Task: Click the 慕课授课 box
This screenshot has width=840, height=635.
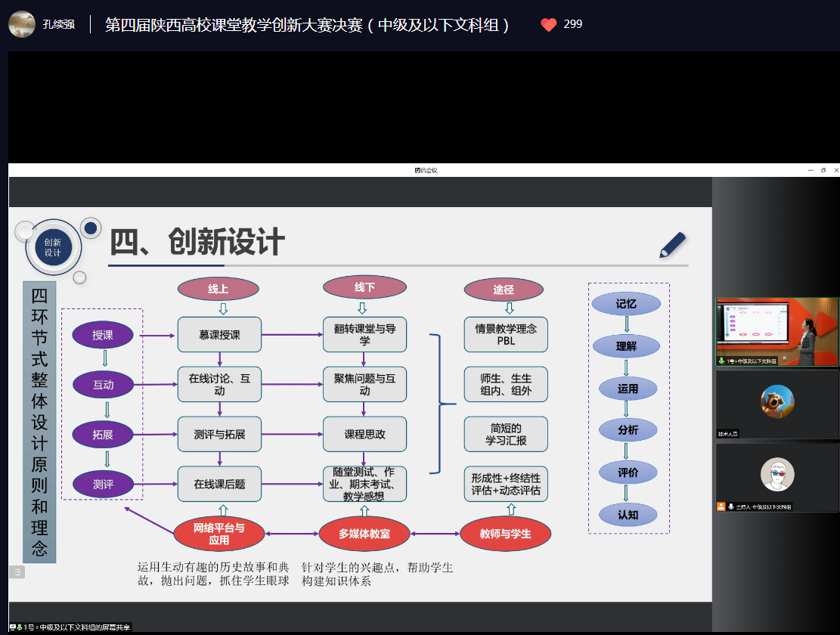Action: (x=219, y=335)
